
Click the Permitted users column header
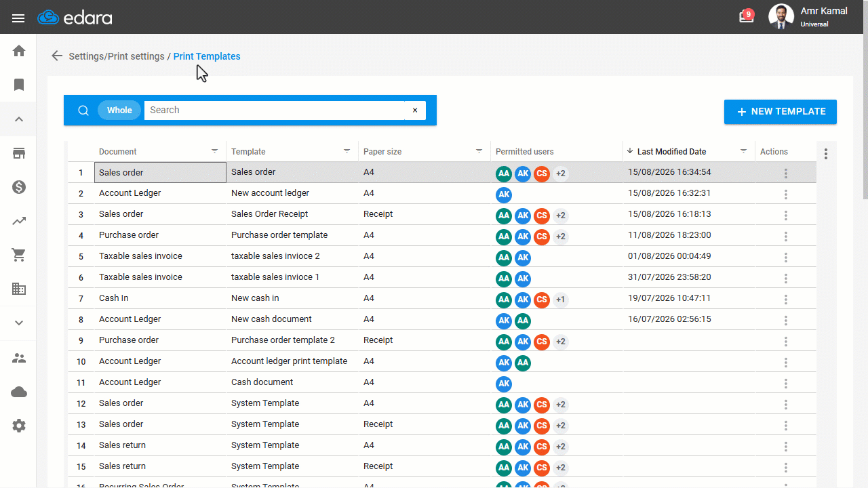[525, 152]
